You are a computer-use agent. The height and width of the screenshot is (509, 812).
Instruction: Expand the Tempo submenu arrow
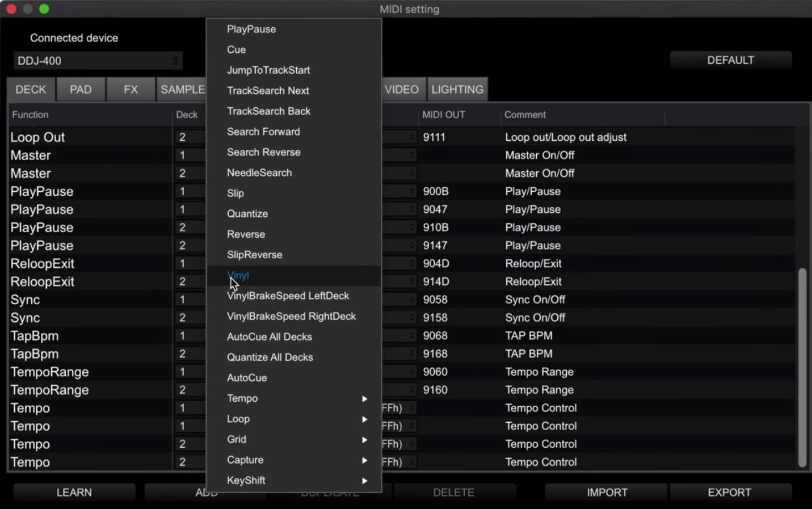click(364, 399)
